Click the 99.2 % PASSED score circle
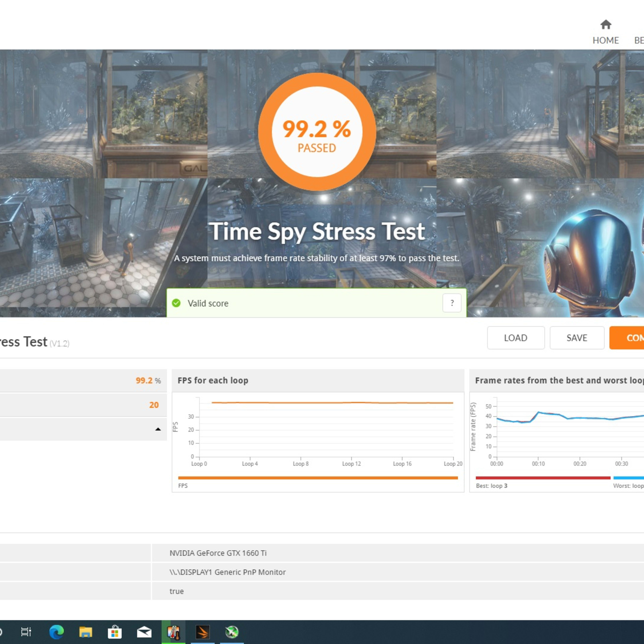The image size is (644, 644). point(317,132)
